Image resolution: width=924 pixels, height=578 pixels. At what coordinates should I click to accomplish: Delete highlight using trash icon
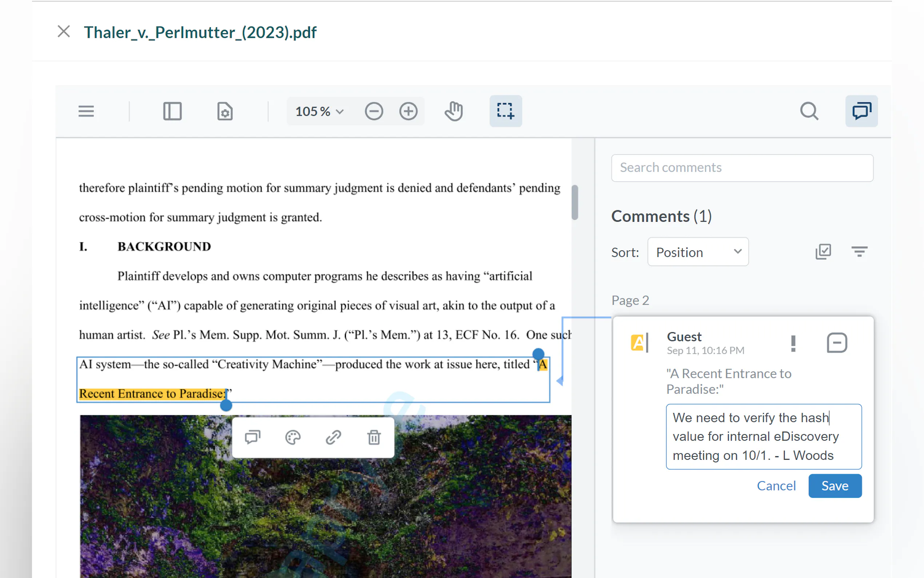point(374,438)
